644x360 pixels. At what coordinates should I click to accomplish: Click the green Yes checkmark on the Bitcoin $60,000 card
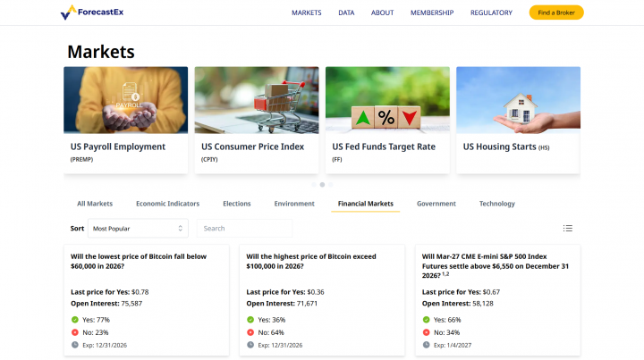pos(75,319)
